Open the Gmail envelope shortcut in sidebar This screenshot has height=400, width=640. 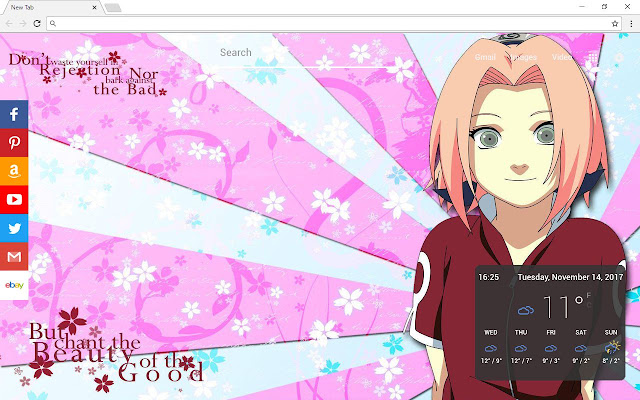point(14,257)
